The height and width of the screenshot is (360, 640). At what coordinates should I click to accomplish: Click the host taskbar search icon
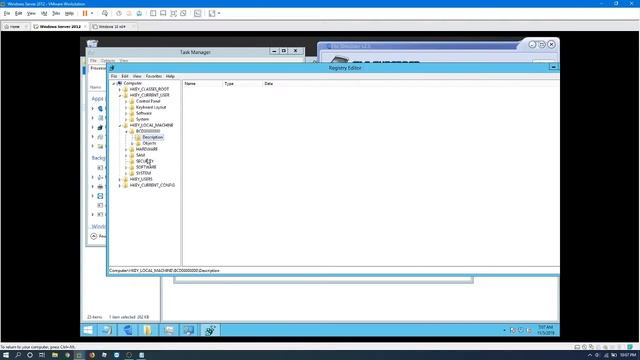pos(18,355)
